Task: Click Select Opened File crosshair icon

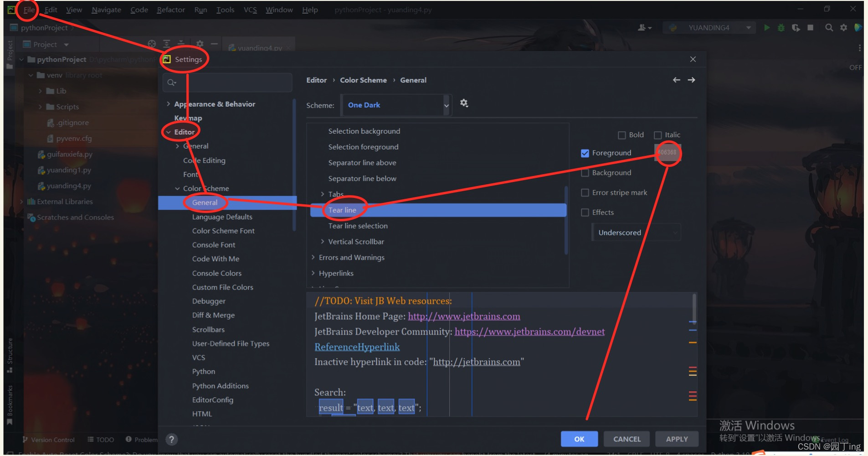Action: click(152, 44)
